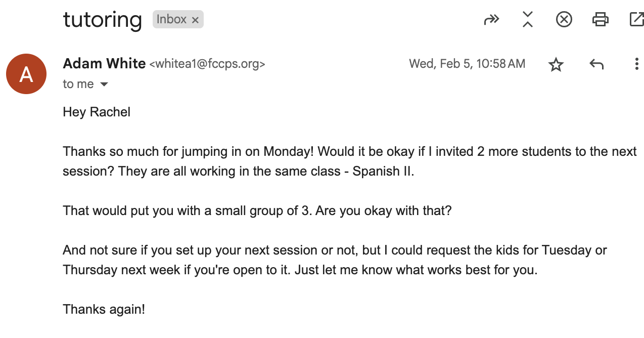644x338 pixels.
Task: Expand recipient details beside "to me"
Action: pos(104,85)
